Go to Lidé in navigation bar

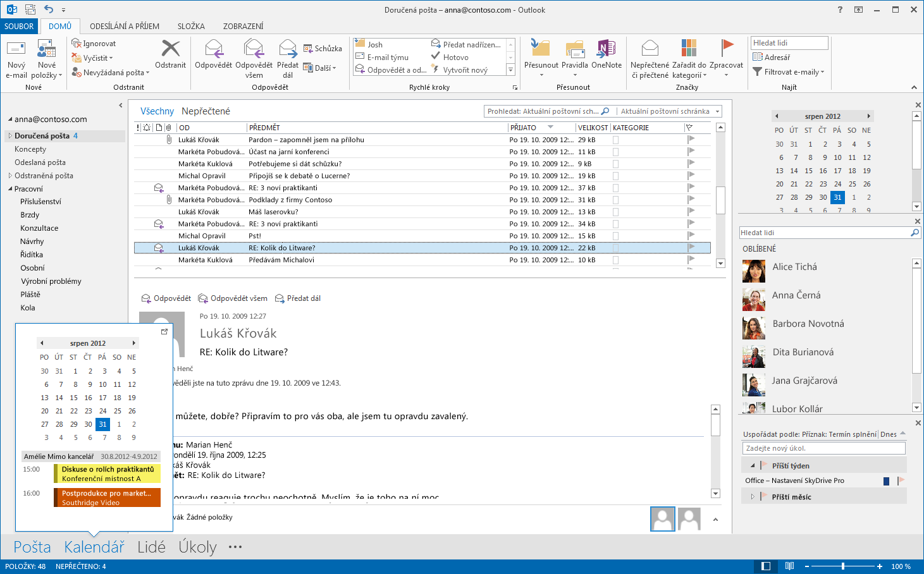click(x=151, y=547)
